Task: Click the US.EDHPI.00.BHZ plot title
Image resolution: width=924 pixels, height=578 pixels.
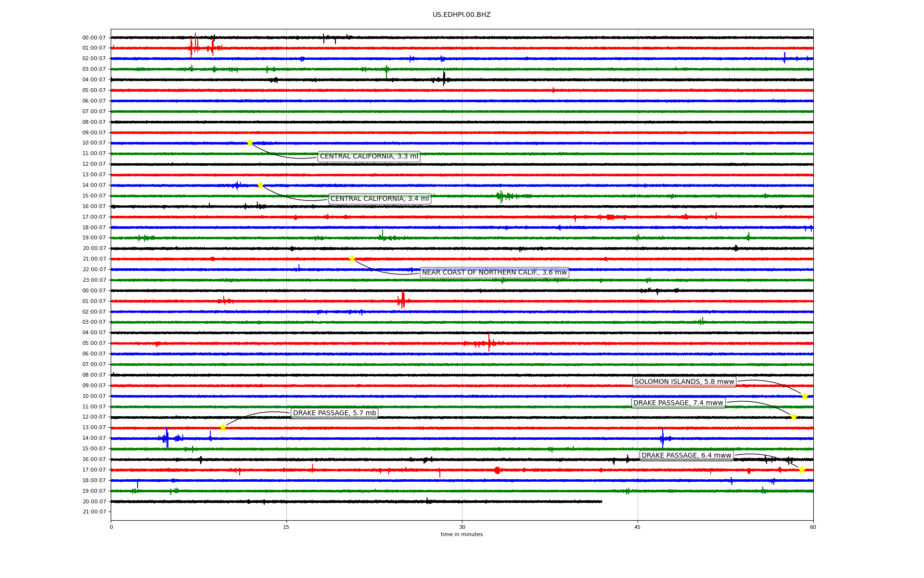Action: point(462,15)
